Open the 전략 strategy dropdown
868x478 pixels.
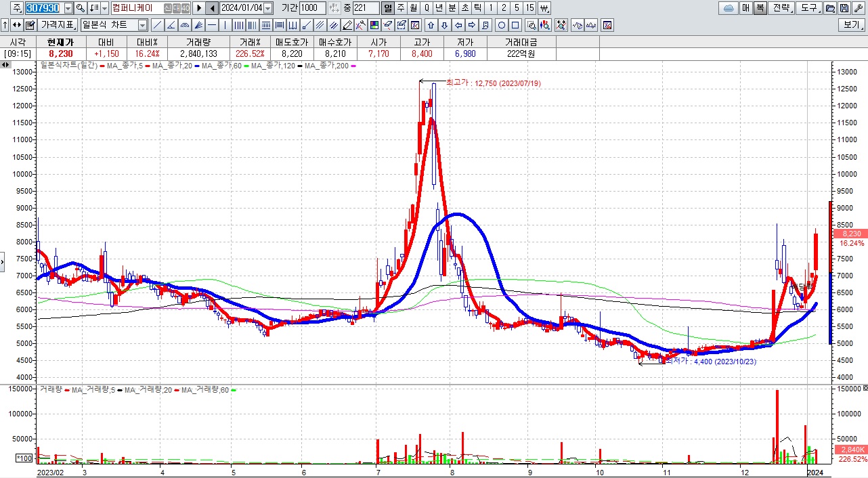(782, 8)
